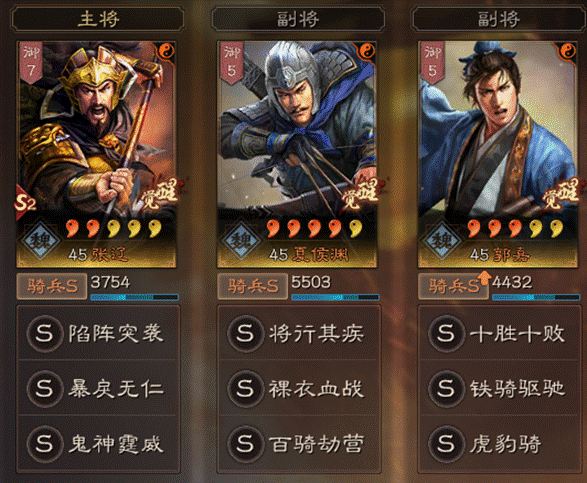587x483 pixels.
Task: Select the 暴戾无仁 skill slot
Action: [x=98, y=388]
